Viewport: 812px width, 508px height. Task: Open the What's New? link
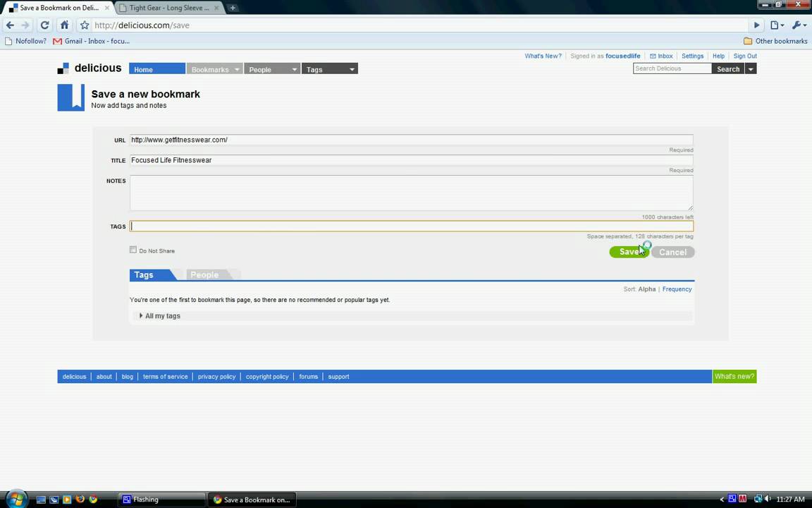[543, 56]
